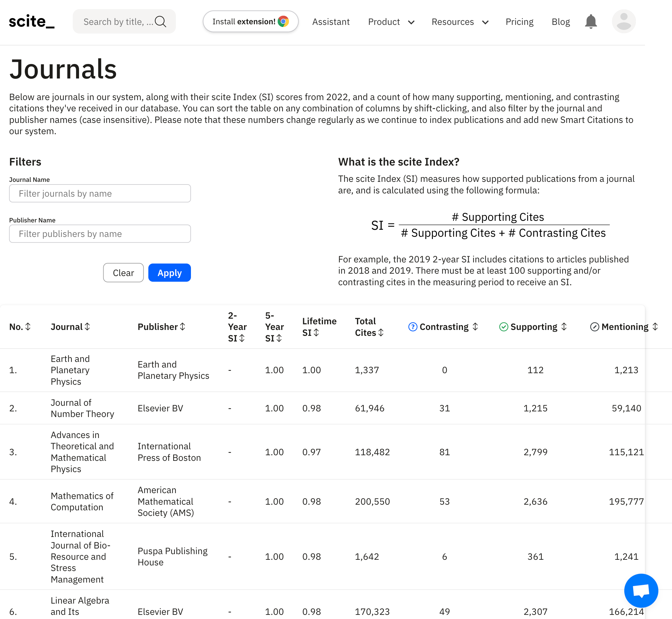Open the notifications bell

[591, 21]
